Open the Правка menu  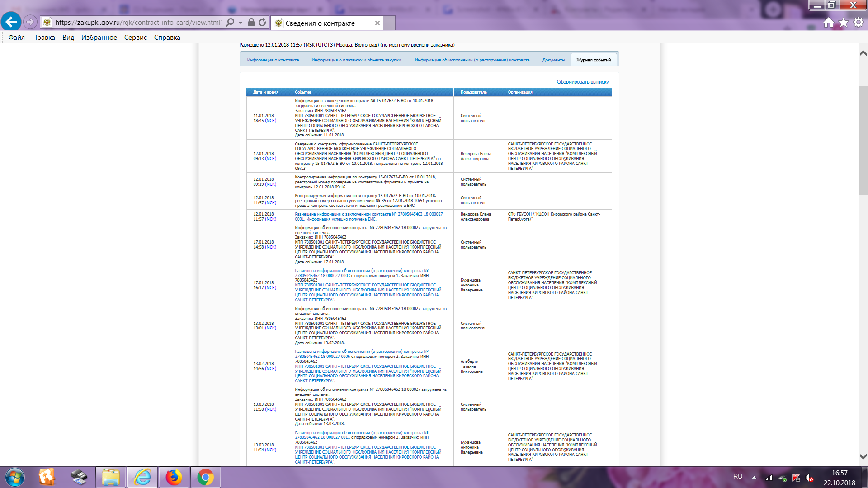click(43, 38)
